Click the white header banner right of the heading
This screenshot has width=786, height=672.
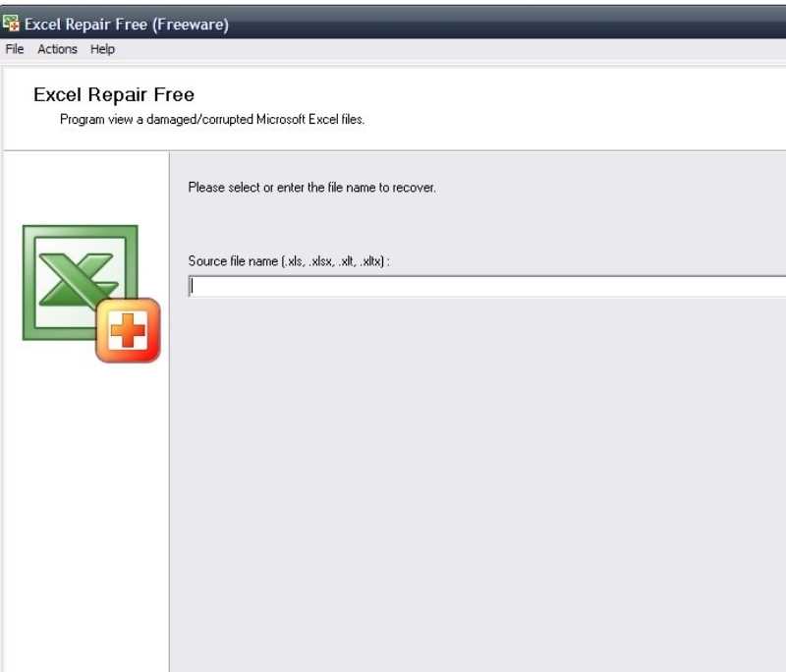577,108
